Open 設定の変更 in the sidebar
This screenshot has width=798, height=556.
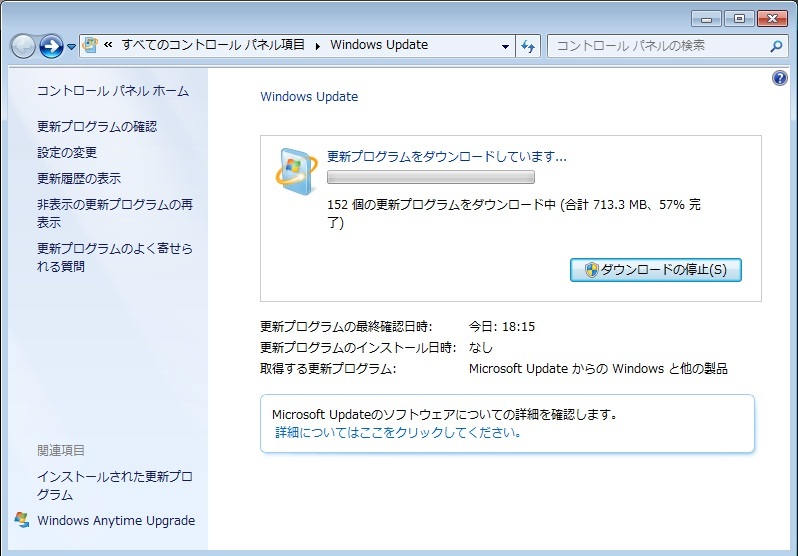pos(67,152)
